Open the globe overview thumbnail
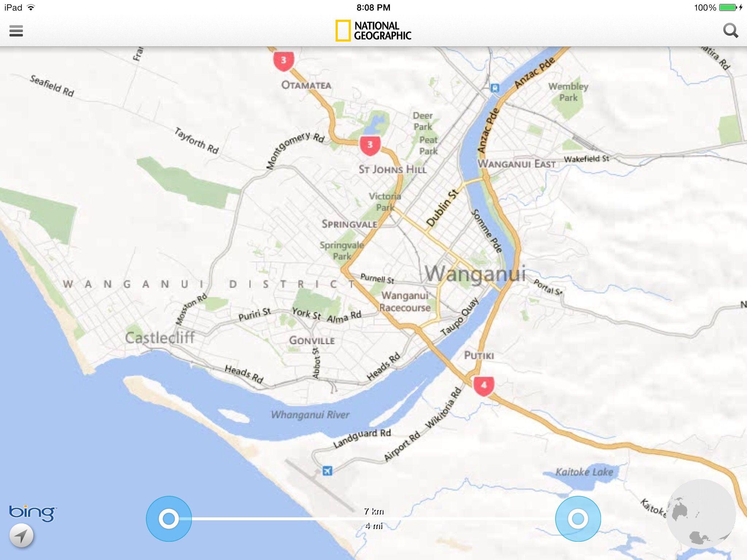This screenshot has width=747, height=560. 701,514
